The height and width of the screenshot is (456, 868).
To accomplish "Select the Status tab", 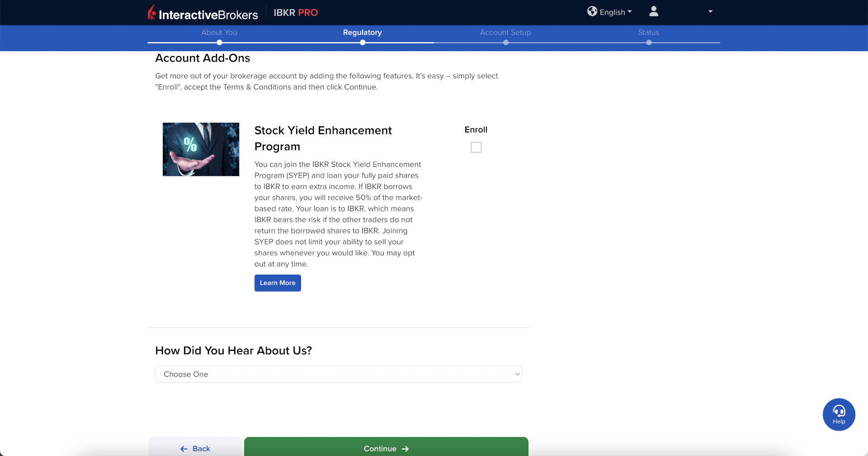I will (648, 33).
